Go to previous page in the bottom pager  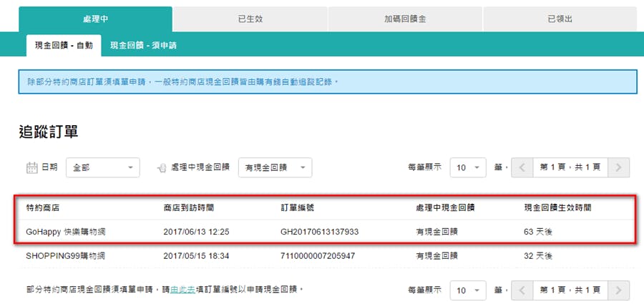pos(522,290)
